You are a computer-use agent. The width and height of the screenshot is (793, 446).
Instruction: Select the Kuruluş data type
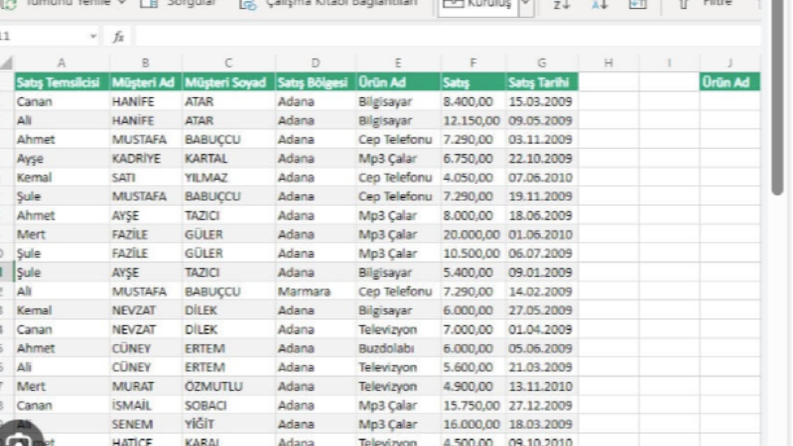point(477,5)
